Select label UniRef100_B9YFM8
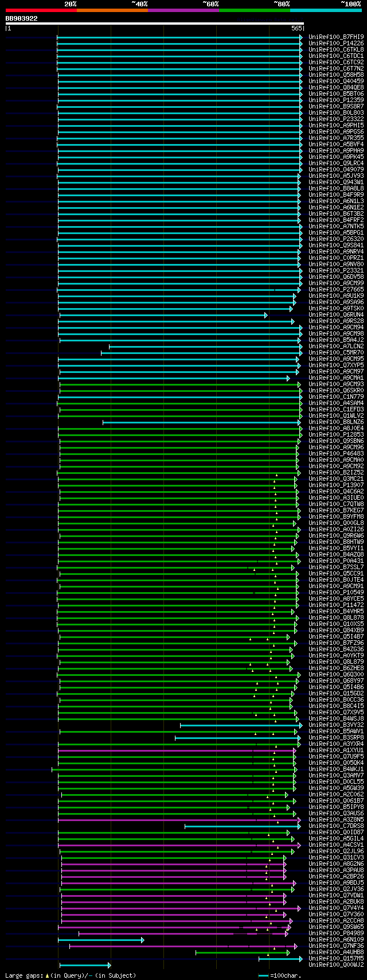 pos(336,516)
